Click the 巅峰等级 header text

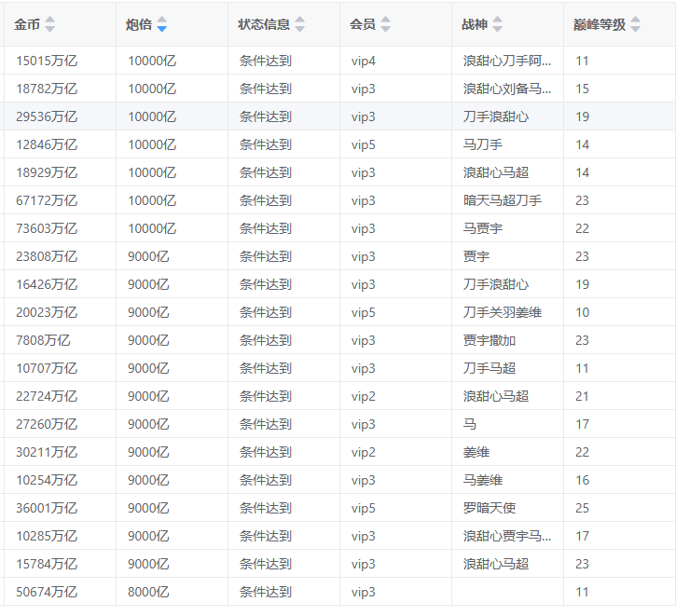pyautogui.click(x=600, y=24)
